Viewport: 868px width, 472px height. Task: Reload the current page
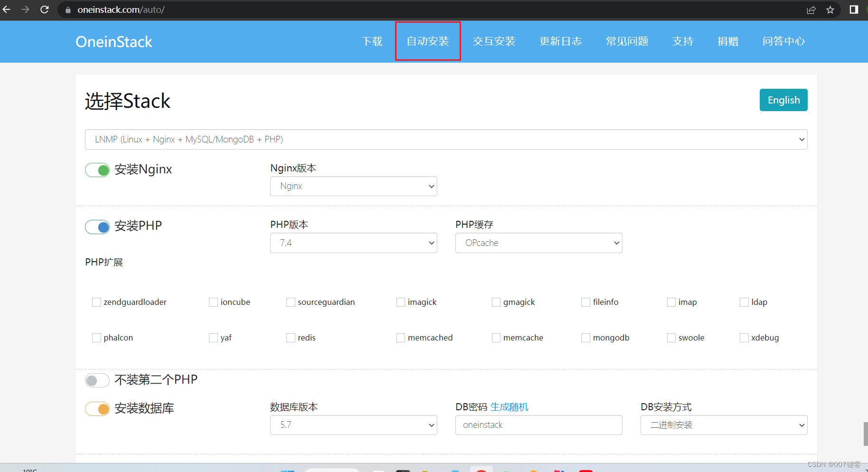pos(44,9)
